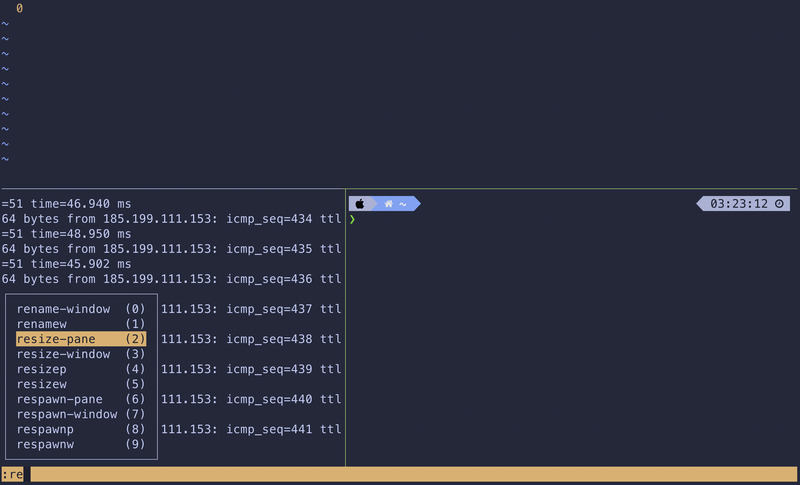Screen dimensions: 800x485
Task: Click the ping line with icmp_seq=439
Action: pos(251,369)
